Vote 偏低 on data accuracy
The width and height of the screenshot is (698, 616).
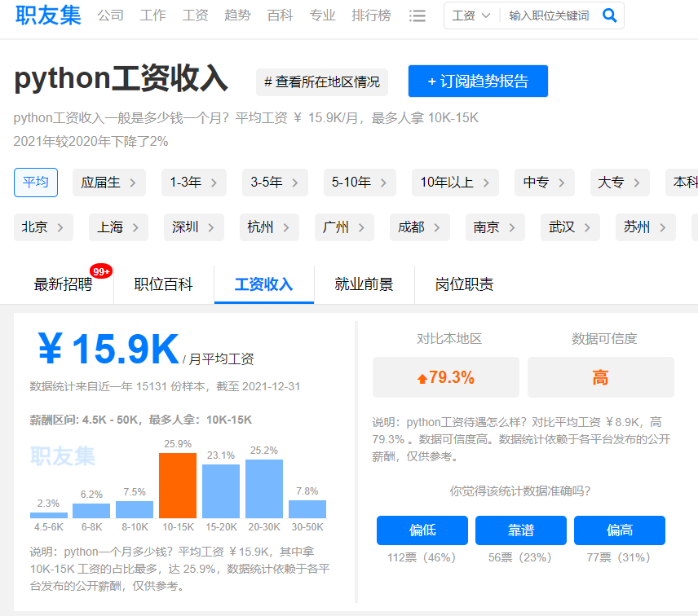point(422,530)
